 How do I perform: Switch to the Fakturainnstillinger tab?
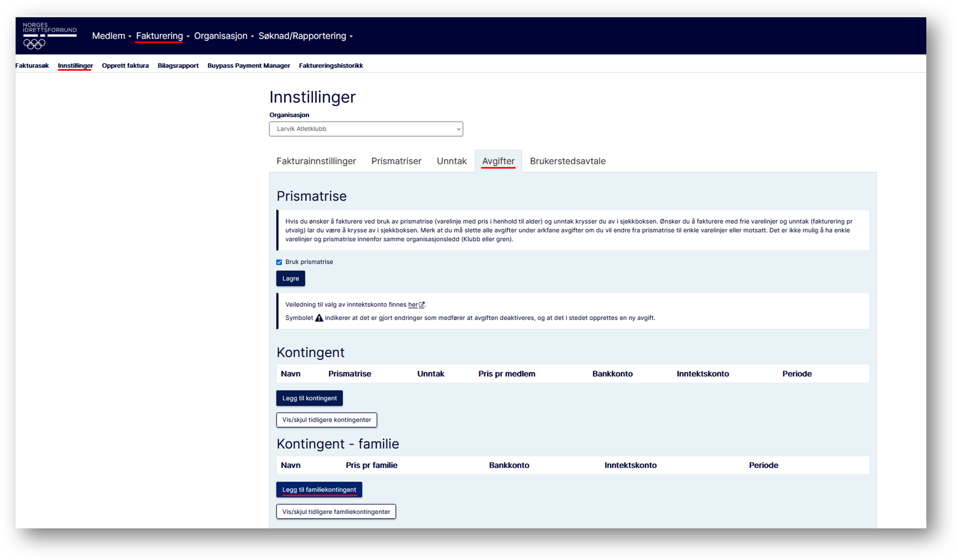pyautogui.click(x=316, y=161)
